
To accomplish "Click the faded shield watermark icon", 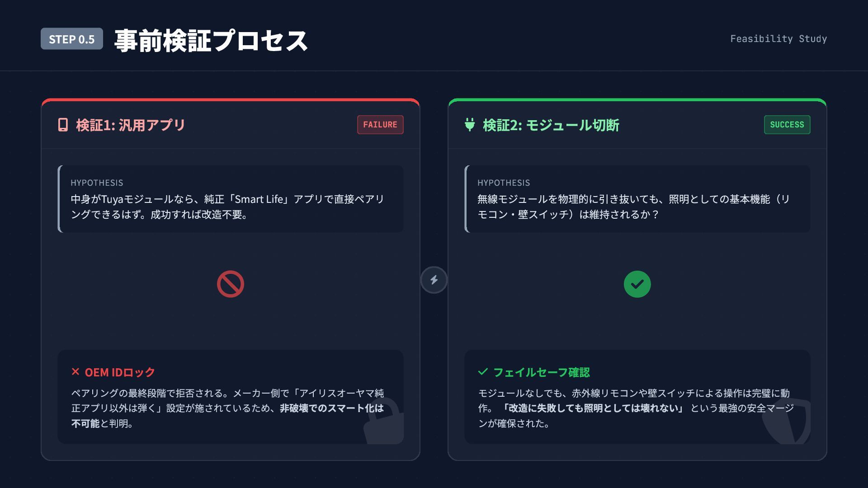I will pyautogui.click(x=788, y=421).
